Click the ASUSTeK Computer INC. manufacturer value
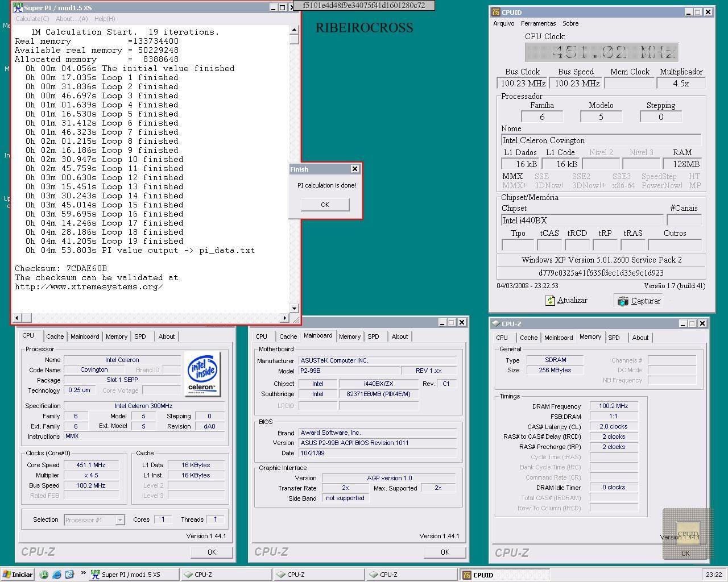Screen dimensions: 728x582 pyautogui.click(x=378, y=360)
